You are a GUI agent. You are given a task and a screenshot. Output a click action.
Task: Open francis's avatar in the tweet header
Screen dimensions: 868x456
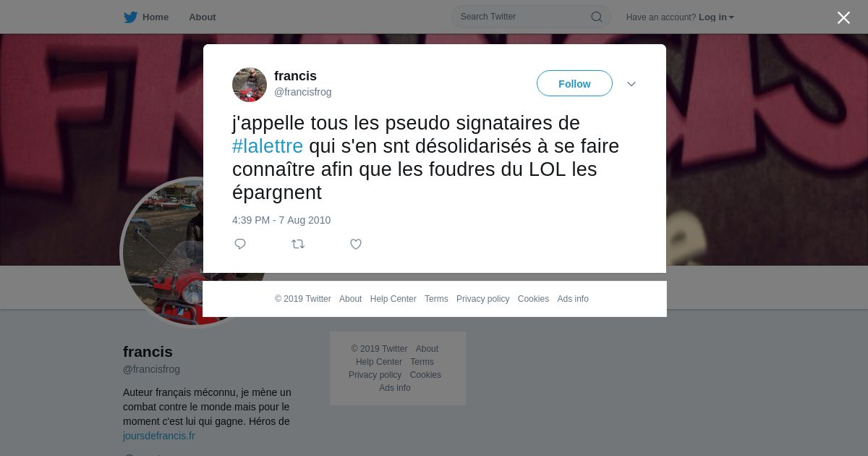tap(250, 85)
